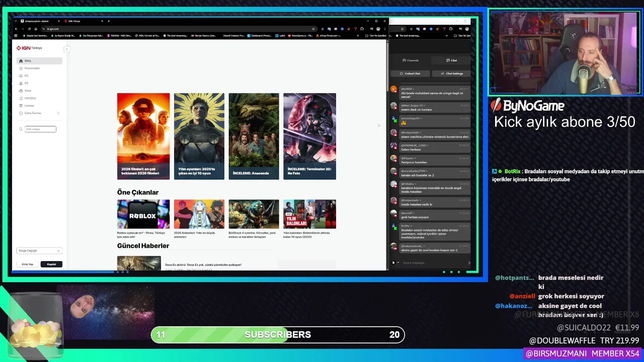Open the BioShock 4 sızıntısı article
This screenshot has height=362, width=644.
click(x=254, y=219)
